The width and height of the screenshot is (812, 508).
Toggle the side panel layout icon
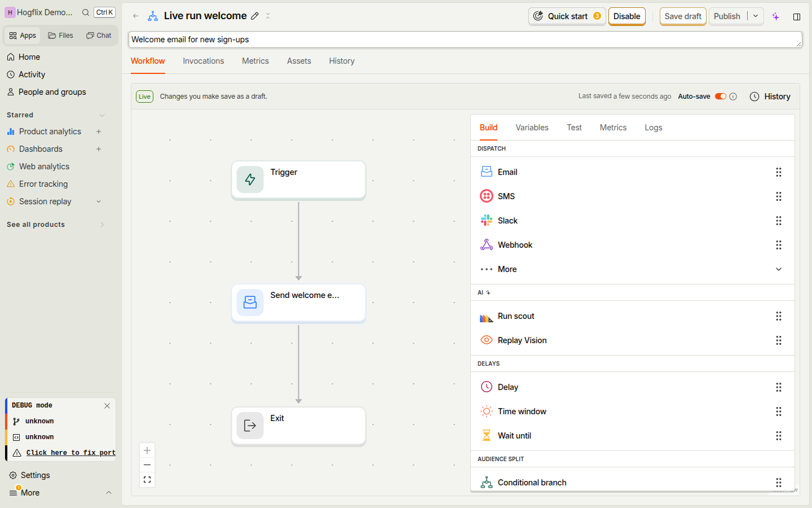tap(797, 17)
